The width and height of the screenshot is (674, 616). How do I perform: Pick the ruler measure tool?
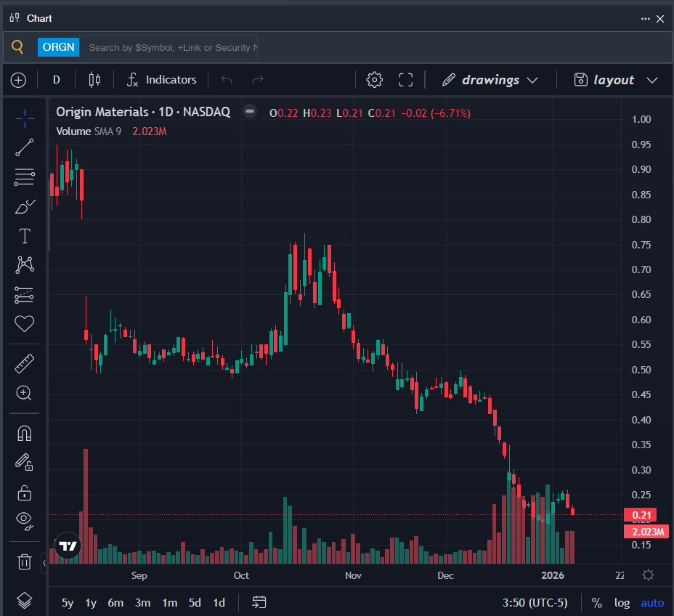tap(25, 364)
